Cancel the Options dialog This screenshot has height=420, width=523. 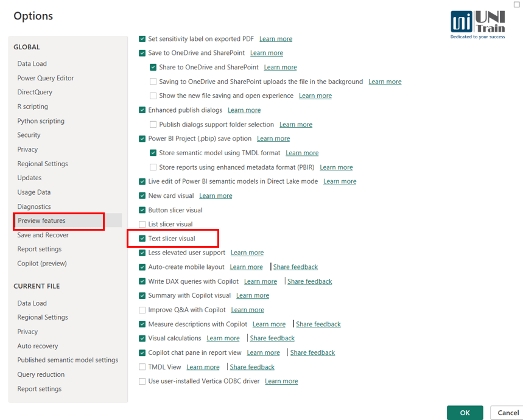point(507,413)
